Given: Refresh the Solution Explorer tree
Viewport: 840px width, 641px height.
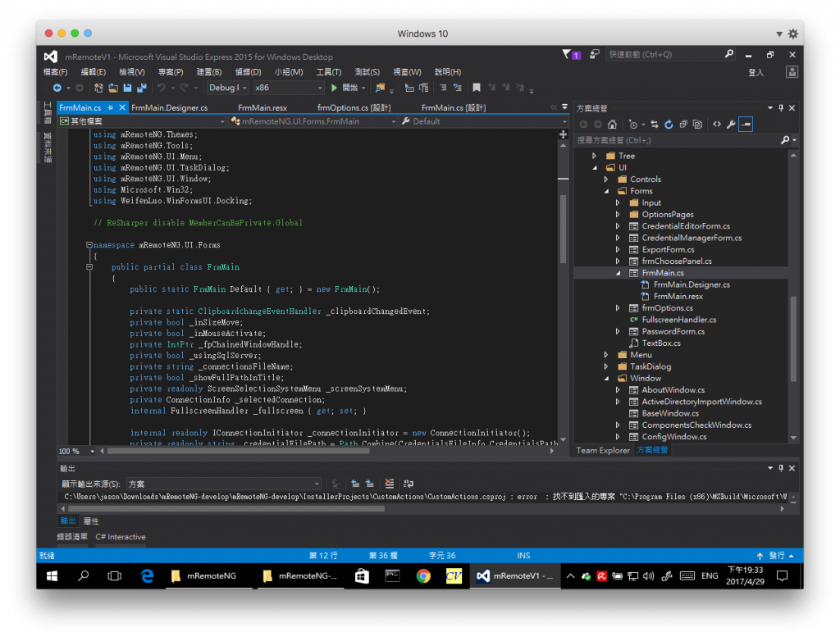Looking at the screenshot, I should (x=669, y=125).
